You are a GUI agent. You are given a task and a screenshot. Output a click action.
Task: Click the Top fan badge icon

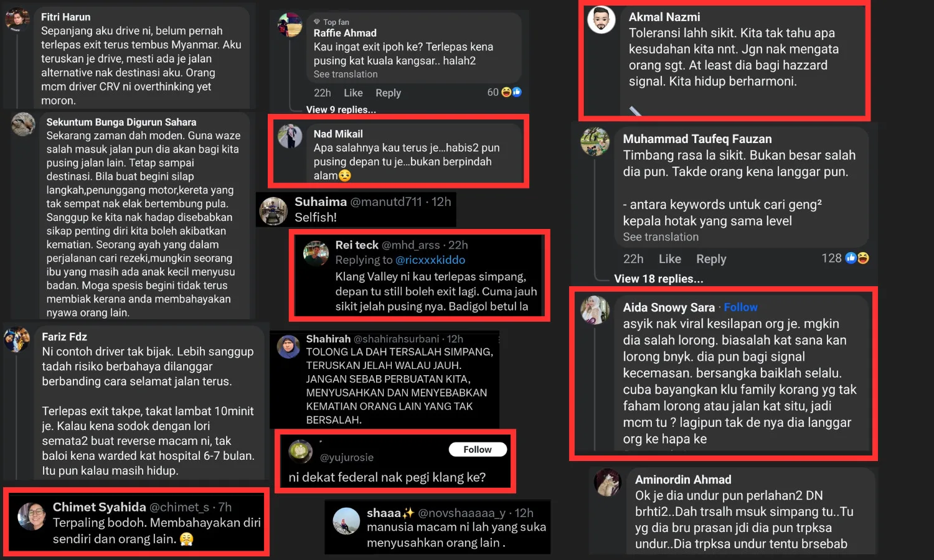click(x=317, y=22)
